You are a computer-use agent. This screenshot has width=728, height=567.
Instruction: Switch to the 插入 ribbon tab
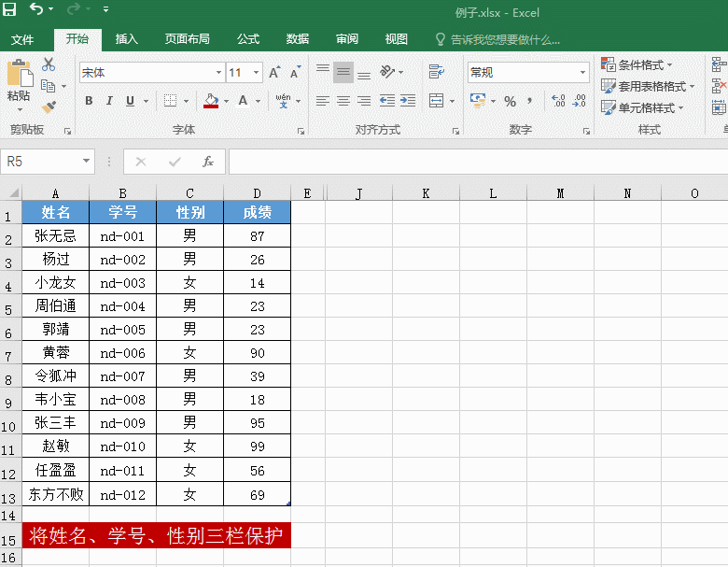pyautogui.click(x=126, y=39)
